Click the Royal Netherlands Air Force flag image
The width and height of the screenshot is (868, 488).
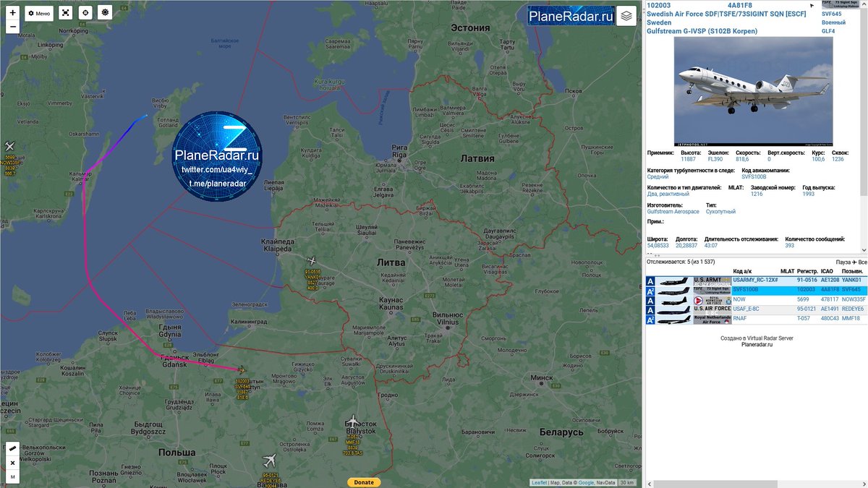coord(712,319)
